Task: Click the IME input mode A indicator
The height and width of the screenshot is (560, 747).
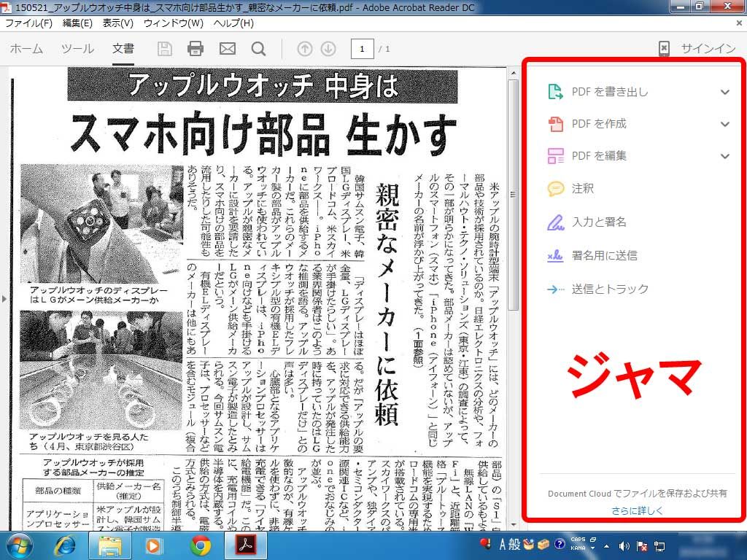Action: pyautogui.click(x=502, y=544)
